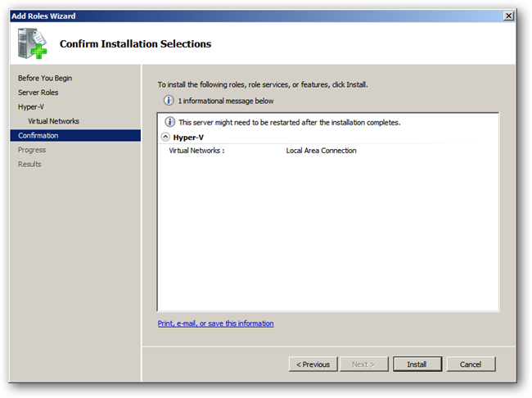Click the 'Confirm Installation Selections' title
The height and width of the screenshot is (398, 532).
[x=135, y=43]
